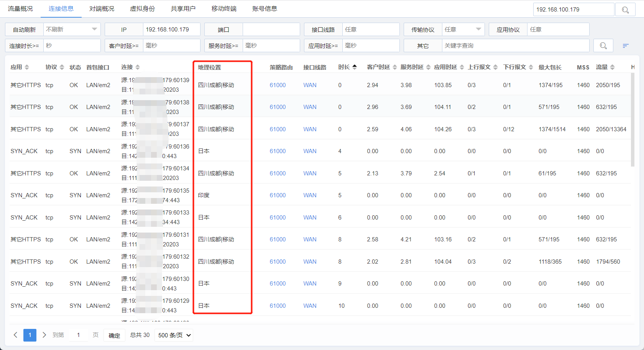Click the 端口 input field
Screen dimensions: 644x350
[x=271, y=30]
